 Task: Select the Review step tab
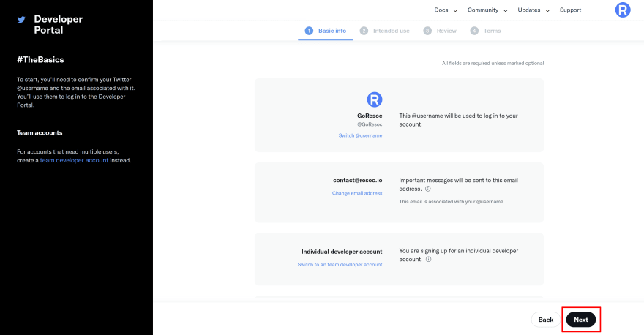(x=440, y=31)
